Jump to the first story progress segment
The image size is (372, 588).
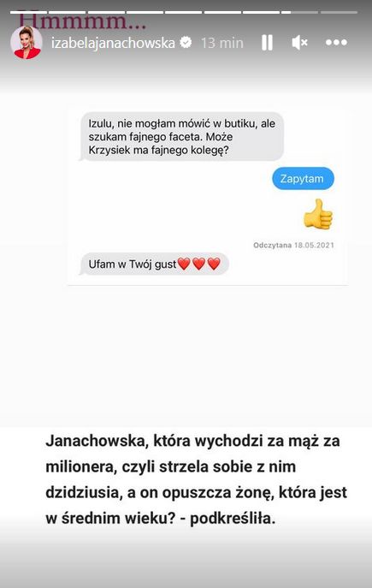click(x=28, y=12)
